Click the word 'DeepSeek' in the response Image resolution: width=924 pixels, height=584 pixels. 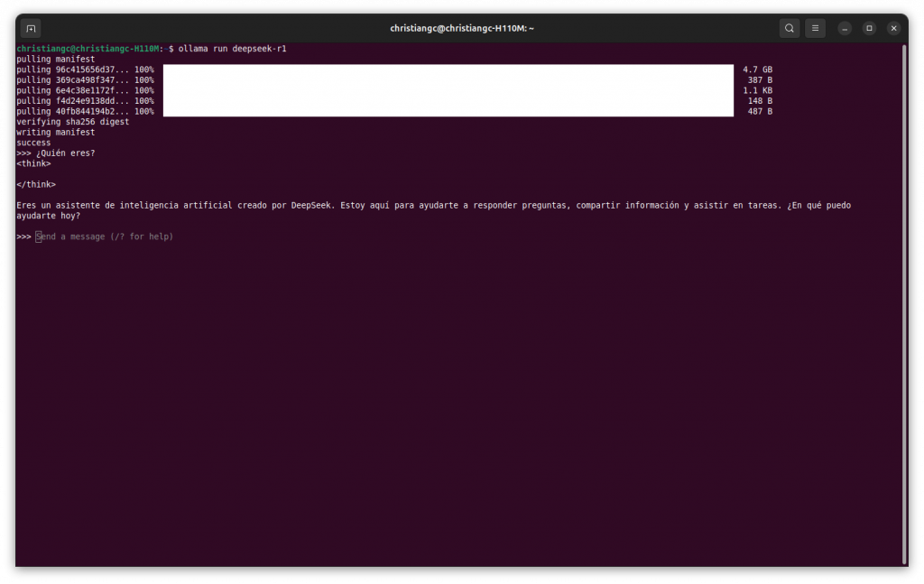[312, 206]
